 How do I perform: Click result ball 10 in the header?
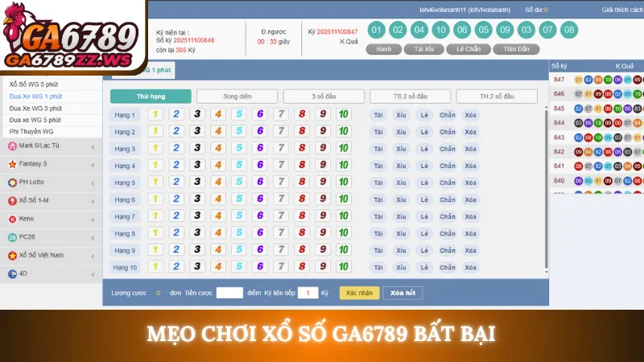440,30
